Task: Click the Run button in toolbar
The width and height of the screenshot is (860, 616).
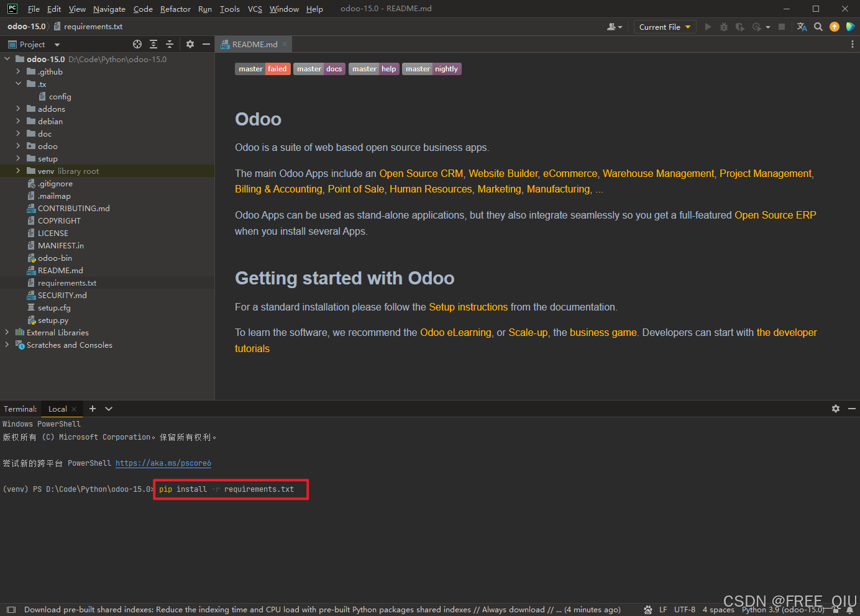Action: 708,27
